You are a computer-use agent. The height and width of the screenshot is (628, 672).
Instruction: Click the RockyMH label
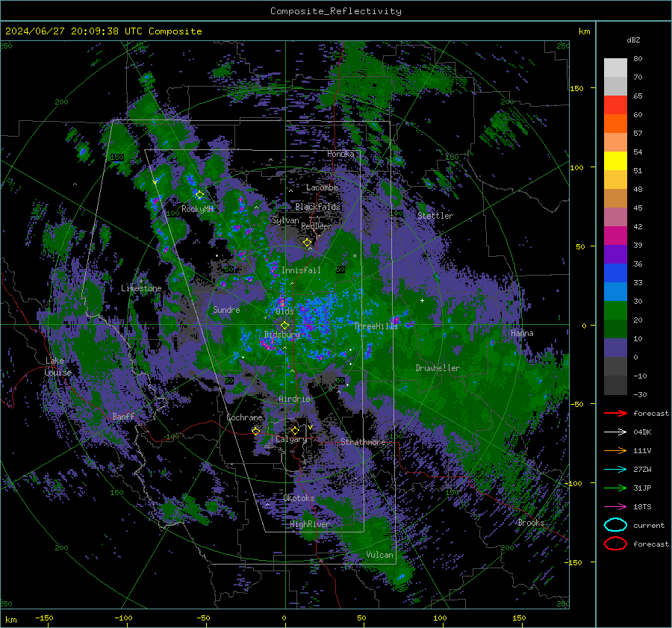(197, 209)
